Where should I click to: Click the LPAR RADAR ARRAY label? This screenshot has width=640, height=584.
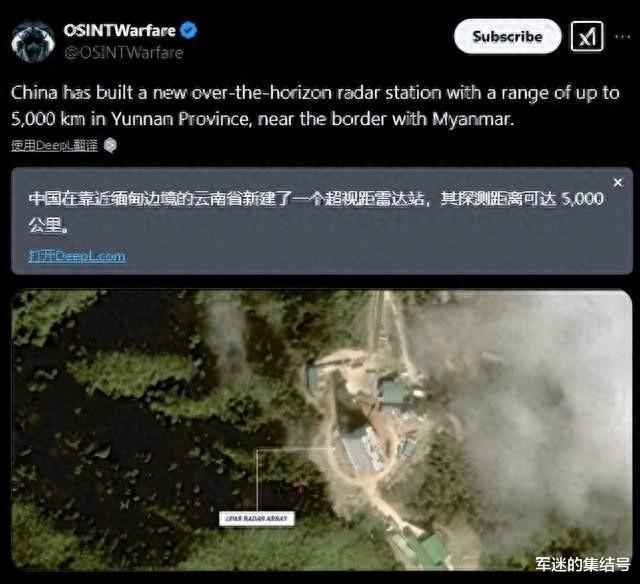click(256, 518)
